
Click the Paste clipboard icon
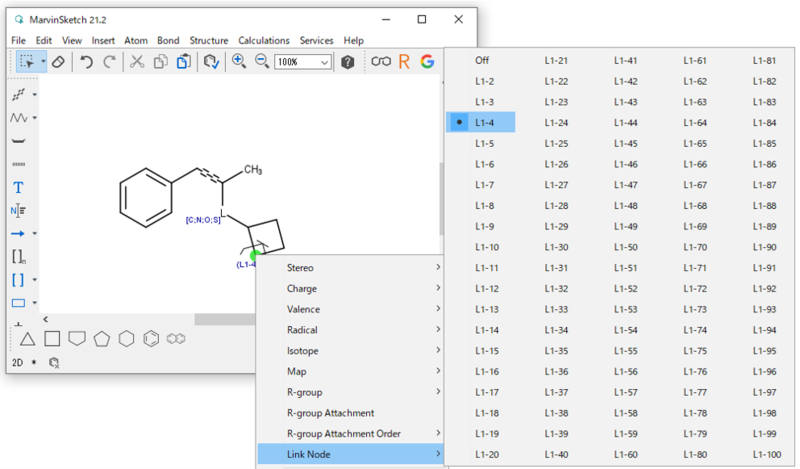[184, 62]
